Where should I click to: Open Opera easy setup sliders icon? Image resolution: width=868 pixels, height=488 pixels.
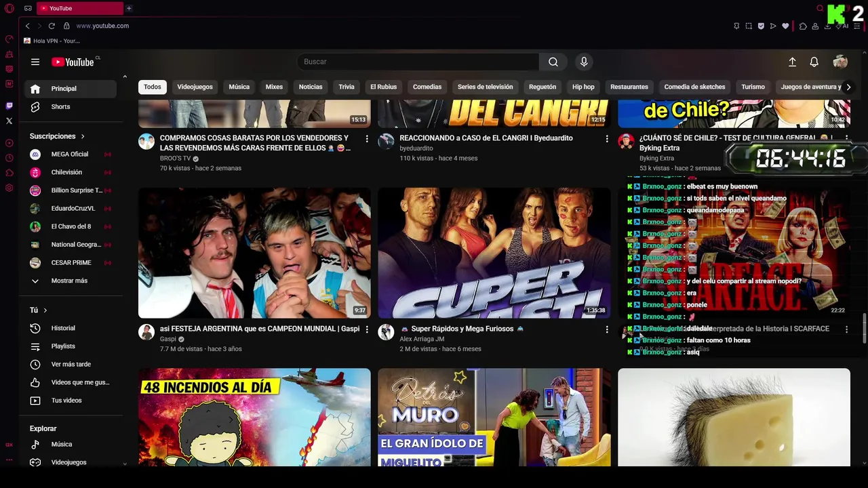coord(856,26)
